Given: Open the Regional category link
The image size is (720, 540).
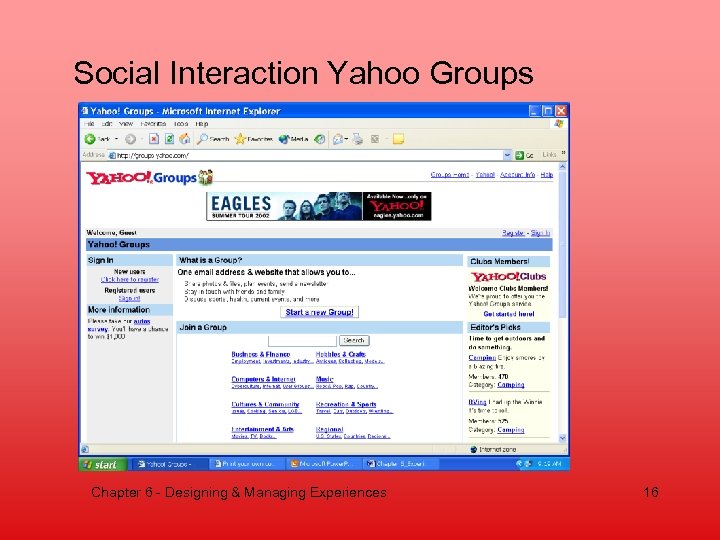Looking at the screenshot, I should coord(329,429).
